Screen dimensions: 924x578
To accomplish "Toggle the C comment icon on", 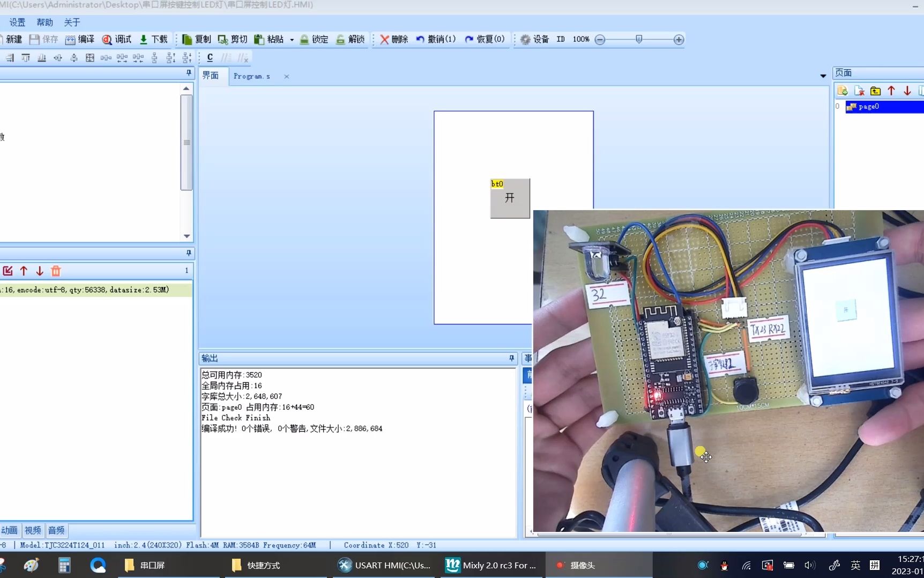I will click(210, 57).
